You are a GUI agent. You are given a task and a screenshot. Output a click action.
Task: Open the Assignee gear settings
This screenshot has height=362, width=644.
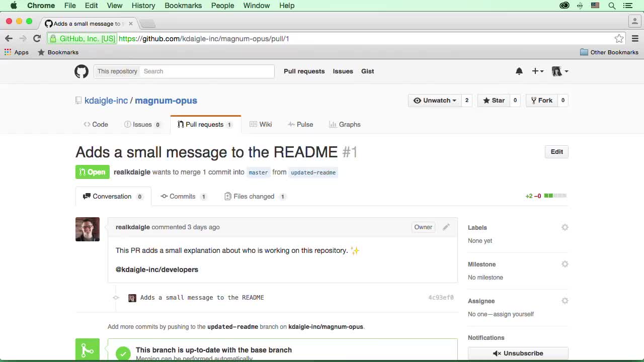[x=565, y=301]
